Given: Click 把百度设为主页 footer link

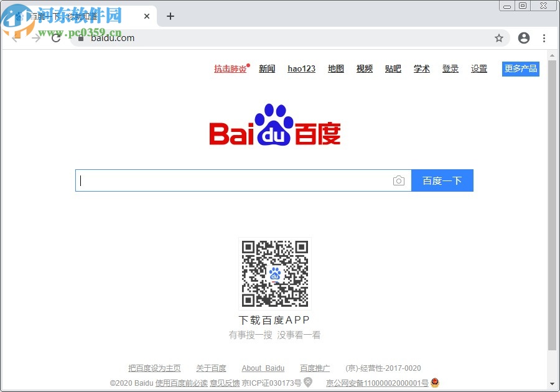Looking at the screenshot, I should (x=154, y=368).
